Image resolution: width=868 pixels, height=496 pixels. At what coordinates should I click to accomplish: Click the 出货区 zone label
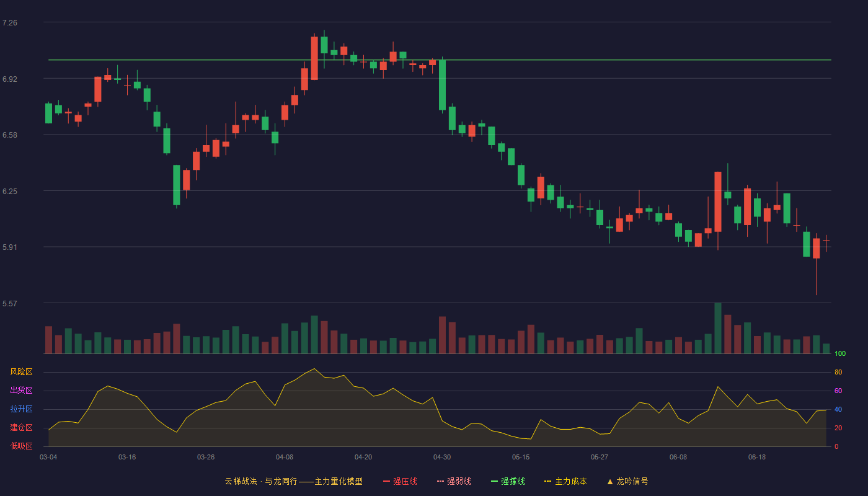coord(21,391)
